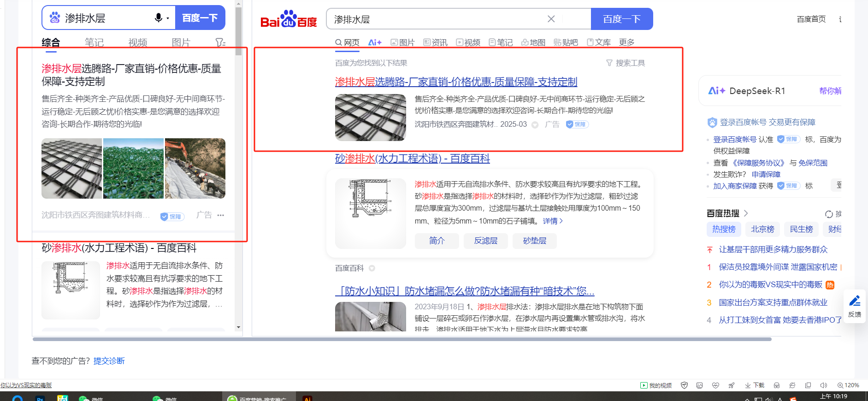Screen dimensions: 868x401
Task: Click 百度一下 button in mobile preview
Action: [x=200, y=18]
